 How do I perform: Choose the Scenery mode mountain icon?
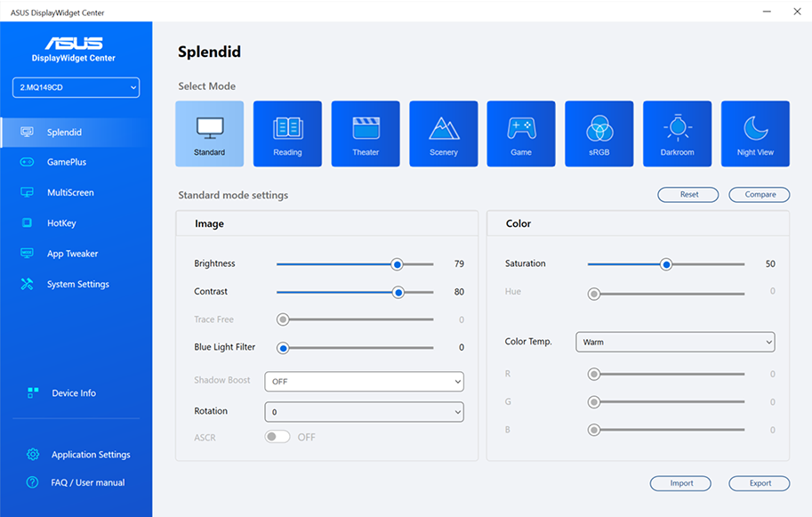click(x=443, y=129)
